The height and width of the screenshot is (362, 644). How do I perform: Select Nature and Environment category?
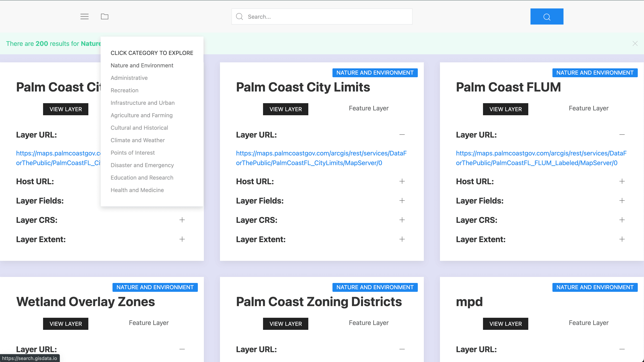point(142,65)
